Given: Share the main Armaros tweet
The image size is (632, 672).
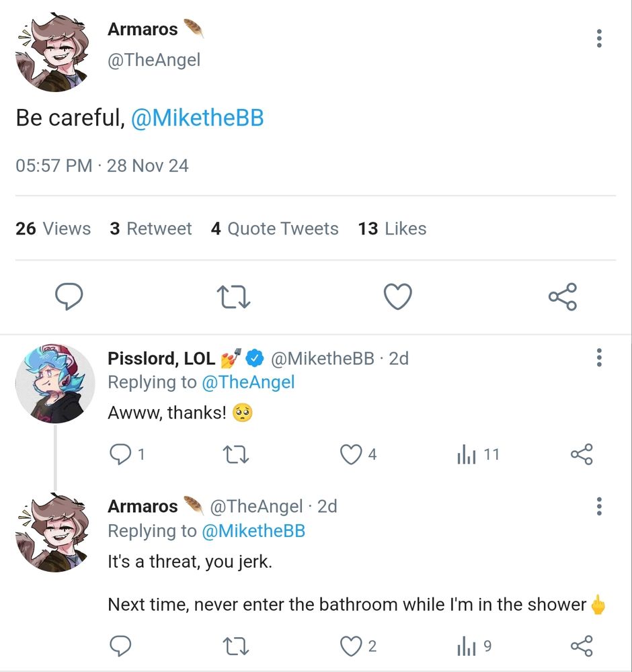Looking at the screenshot, I should [x=562, y=296].
